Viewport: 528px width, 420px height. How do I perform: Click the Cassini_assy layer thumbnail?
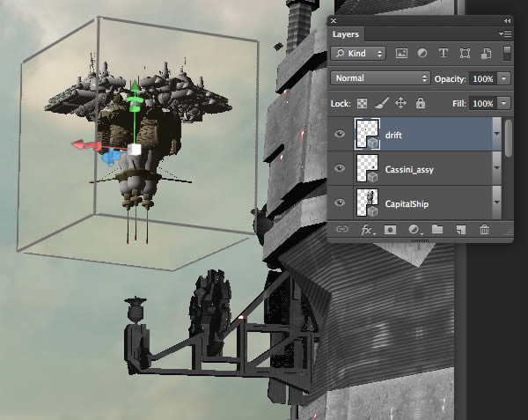pos(367,168)
